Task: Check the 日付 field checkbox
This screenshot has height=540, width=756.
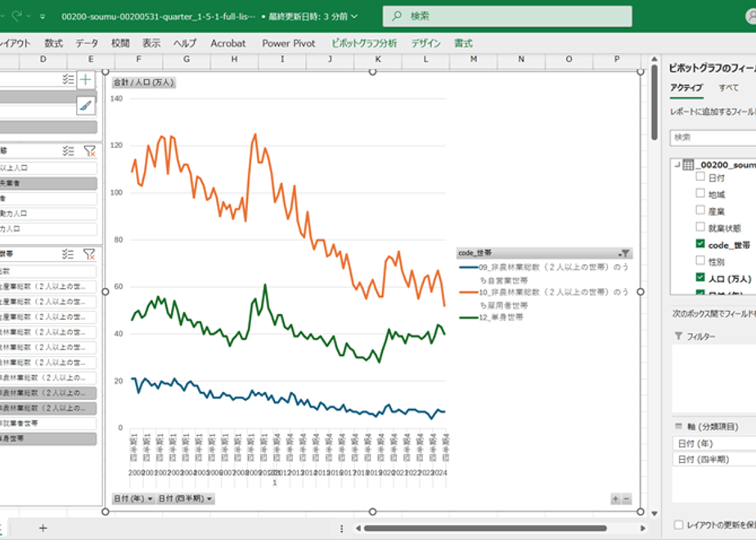Action: click(x=700, y=177)
